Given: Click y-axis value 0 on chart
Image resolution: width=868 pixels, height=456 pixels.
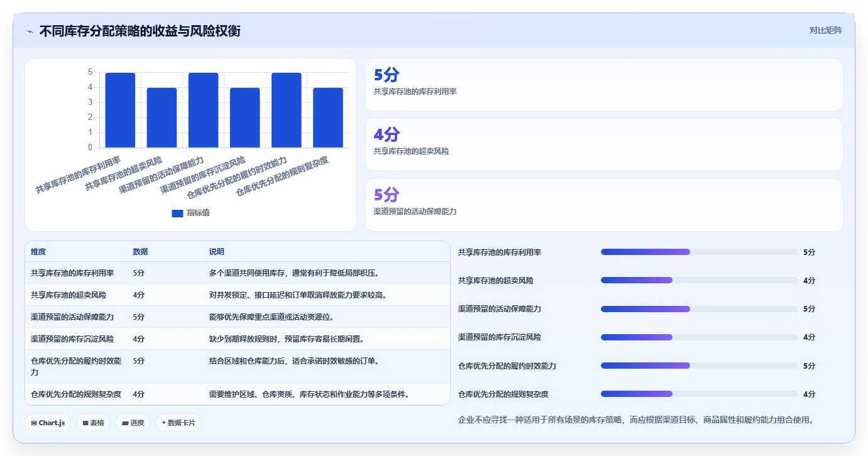Looking at the screenshot, I should click(90, 148).
